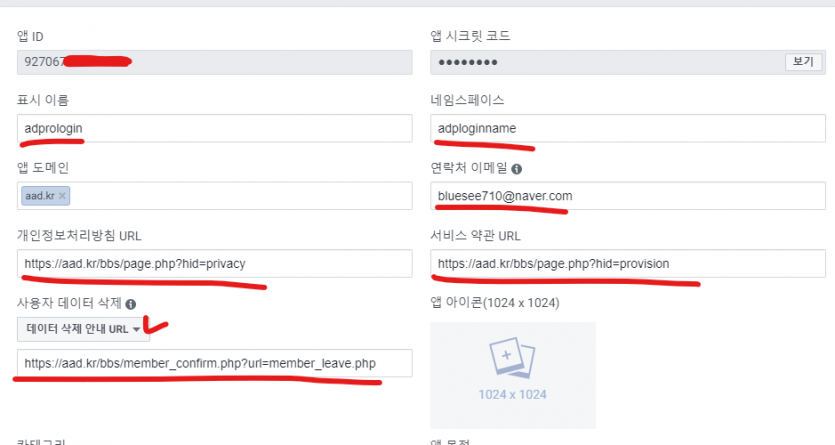
Task: Select the aad.kr domain chip
Action: [42, 196]
